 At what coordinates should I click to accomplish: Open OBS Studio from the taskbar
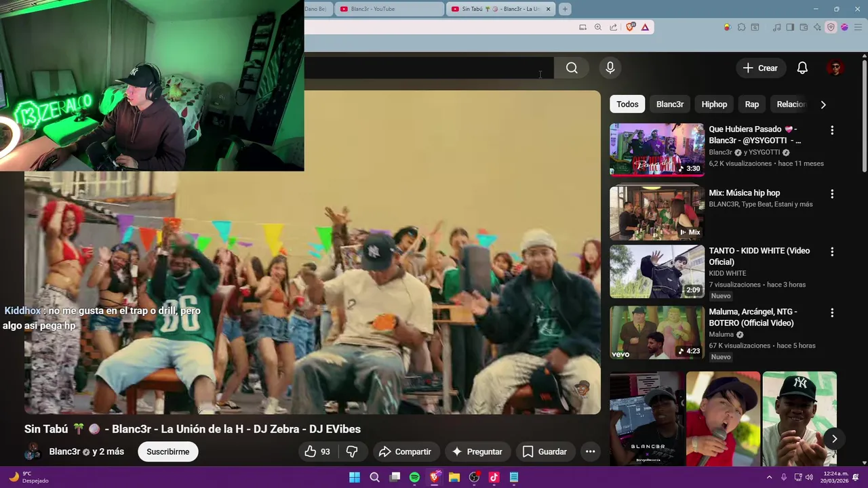click(474, 477)
